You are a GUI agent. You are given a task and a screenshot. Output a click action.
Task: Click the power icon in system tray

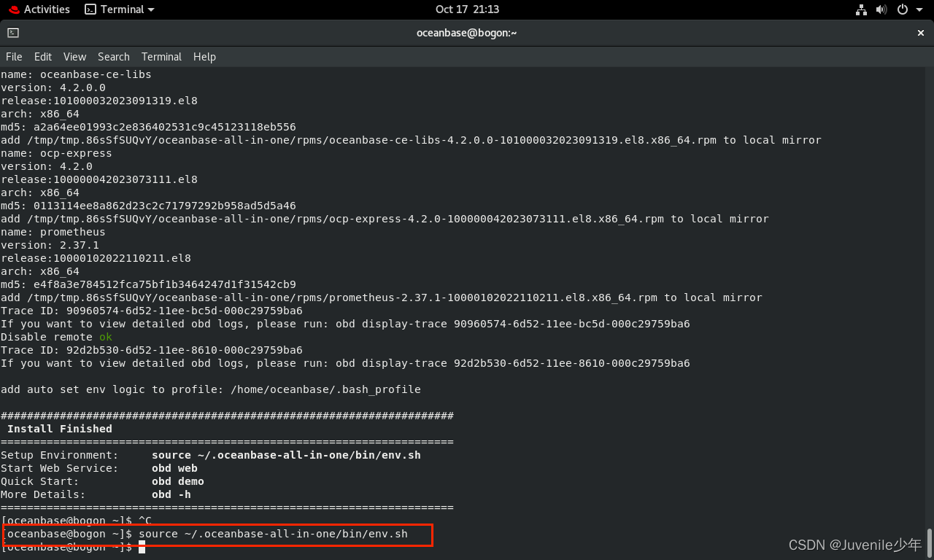pyautogui.click(x=902, y=9)
